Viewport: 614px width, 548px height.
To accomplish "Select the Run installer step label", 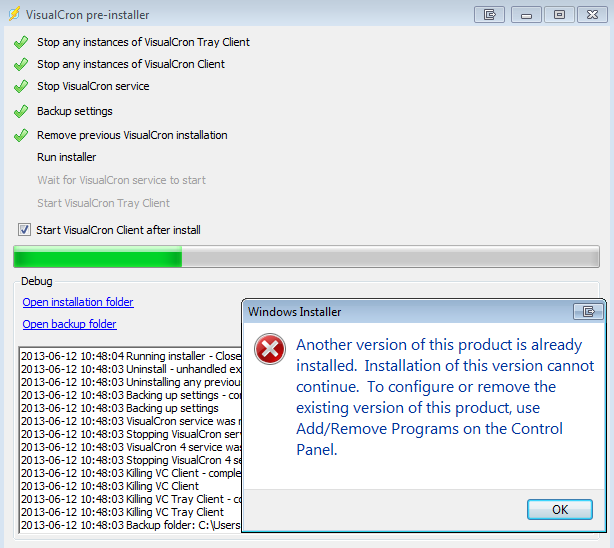I will 67,157.
